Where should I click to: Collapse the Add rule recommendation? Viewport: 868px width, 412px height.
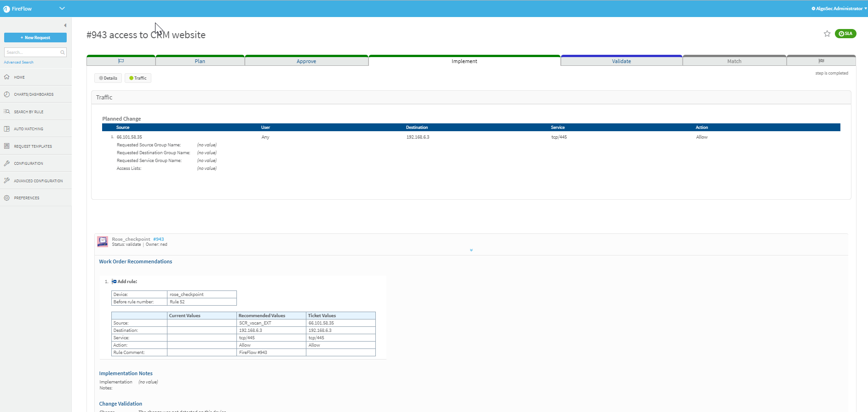[x=114, y=282]
